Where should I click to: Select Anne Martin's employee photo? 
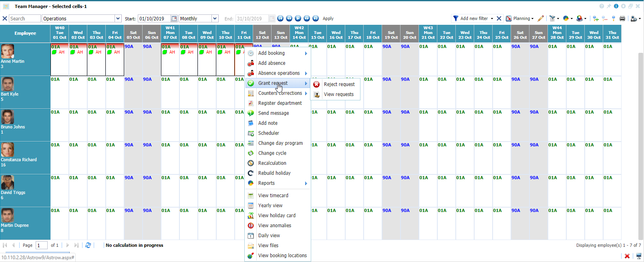click(x=8, y=51)
